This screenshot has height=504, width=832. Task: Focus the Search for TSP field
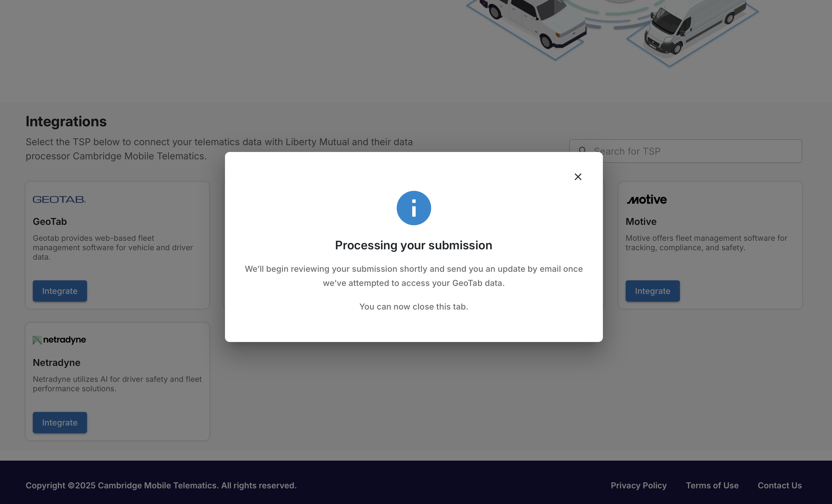[x=686, y=151]
